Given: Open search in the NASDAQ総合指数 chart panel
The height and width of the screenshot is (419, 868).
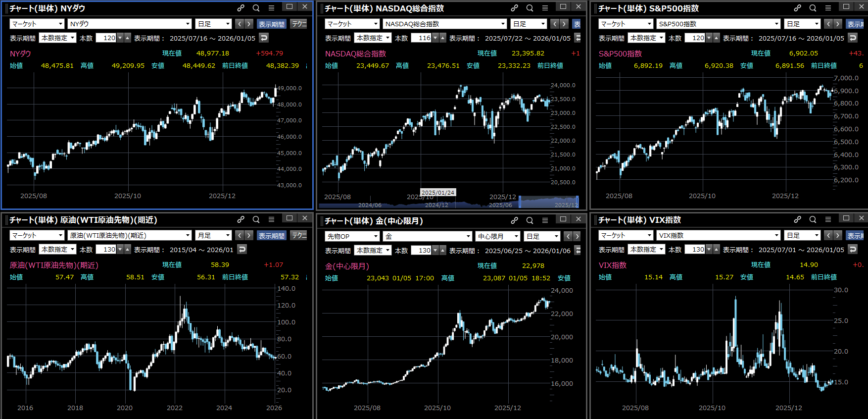Looking at the screenshot, I should [x=530, y=8].
